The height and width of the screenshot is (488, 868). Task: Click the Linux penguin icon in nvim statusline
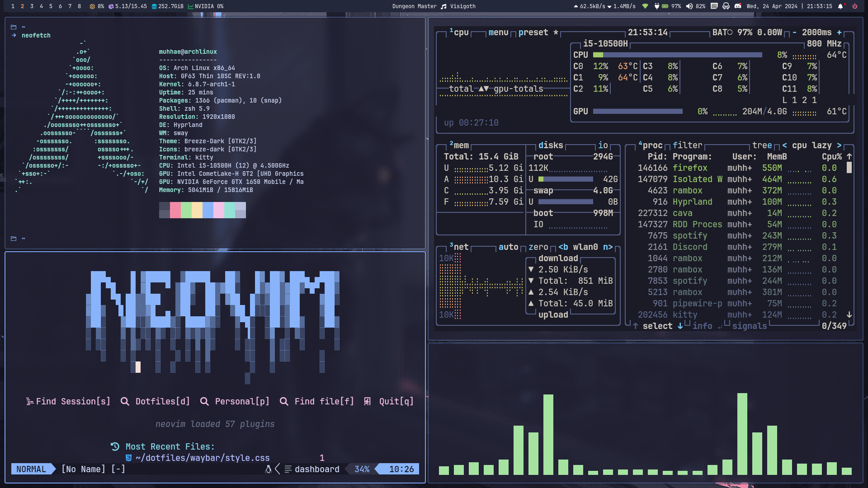(x=268, y=469)
